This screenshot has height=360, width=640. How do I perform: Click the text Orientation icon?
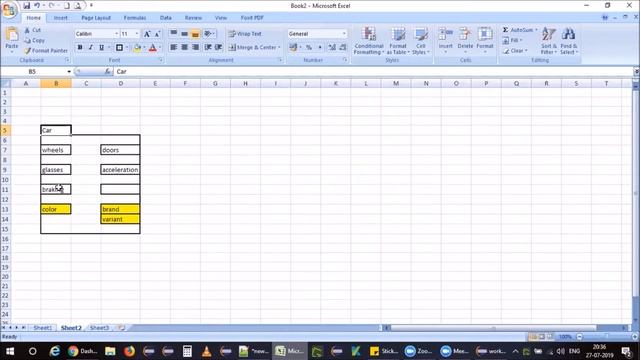click(x=209, y=33)
